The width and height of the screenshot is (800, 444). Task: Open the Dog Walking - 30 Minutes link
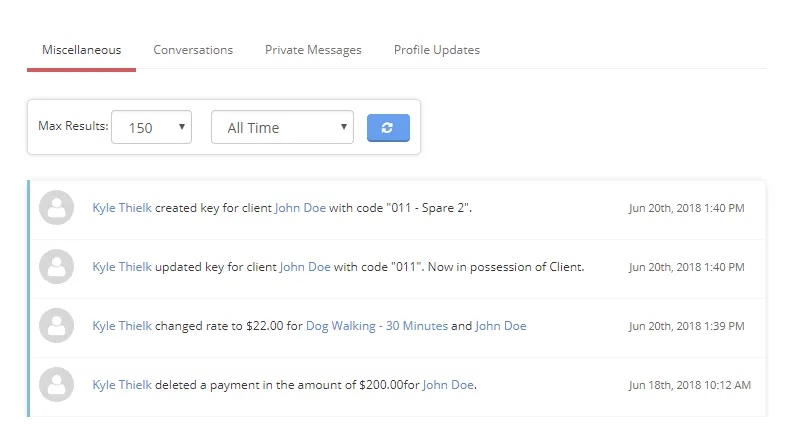[x=377, y=326]
